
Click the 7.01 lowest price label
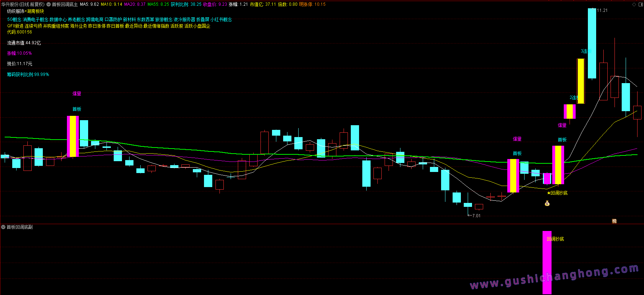coord(476,216)
